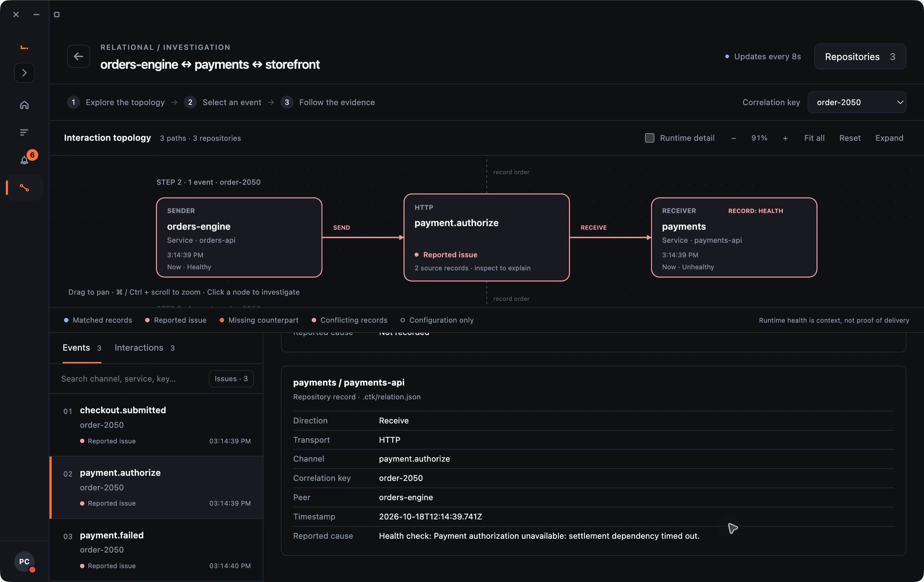Click the Configuration only legend item
This screenshot has width=924, height=582.
[437, 320]
